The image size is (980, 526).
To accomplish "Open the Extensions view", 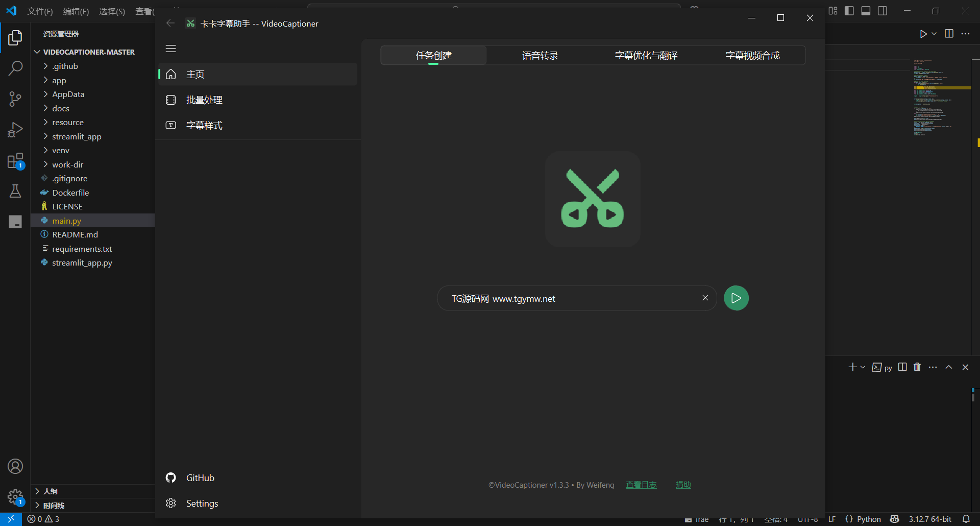I will [x=15, y=161].
